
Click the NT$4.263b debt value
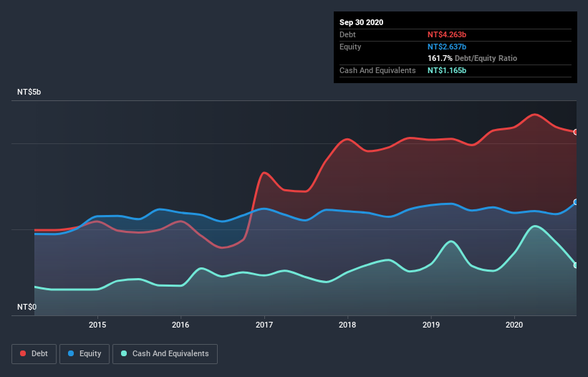pos(447,34)
